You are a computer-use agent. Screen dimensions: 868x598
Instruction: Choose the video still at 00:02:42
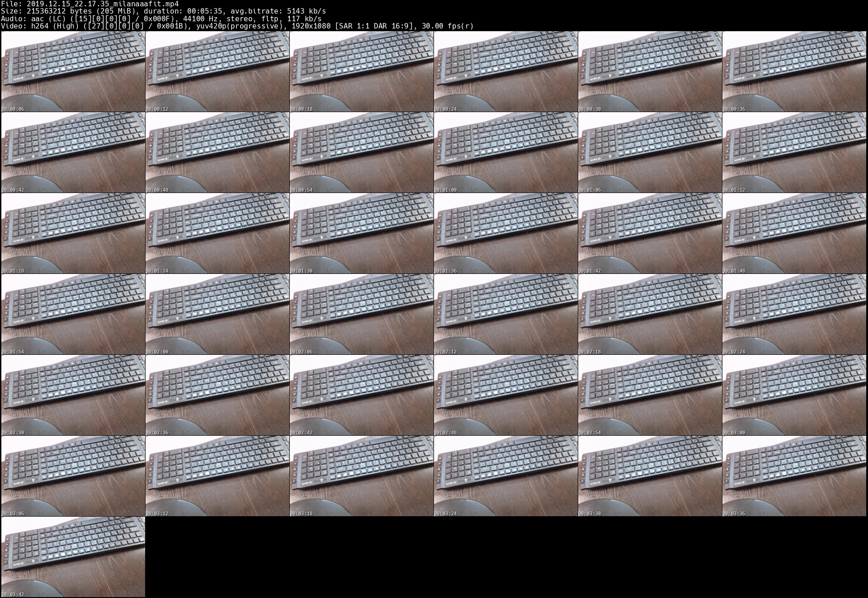362,395
